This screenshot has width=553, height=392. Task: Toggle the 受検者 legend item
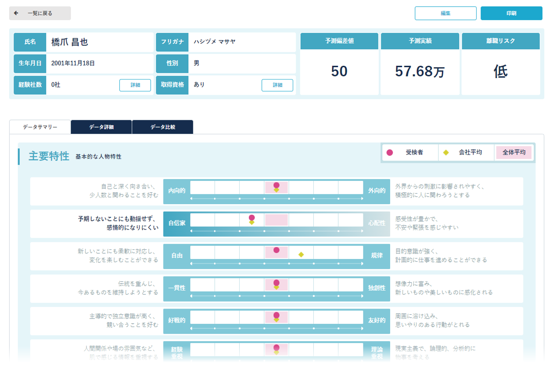pos(410,152)
